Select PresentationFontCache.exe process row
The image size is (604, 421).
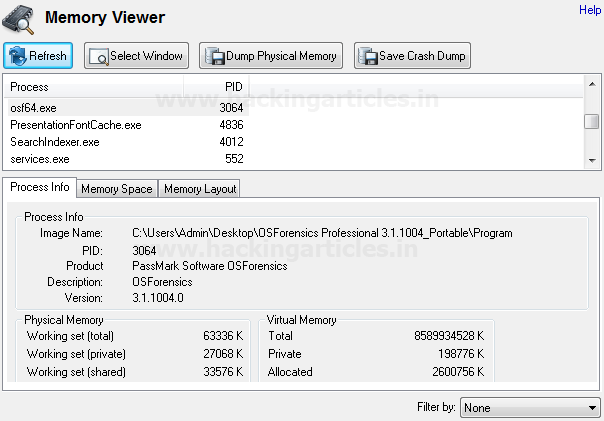coord(76,125)
